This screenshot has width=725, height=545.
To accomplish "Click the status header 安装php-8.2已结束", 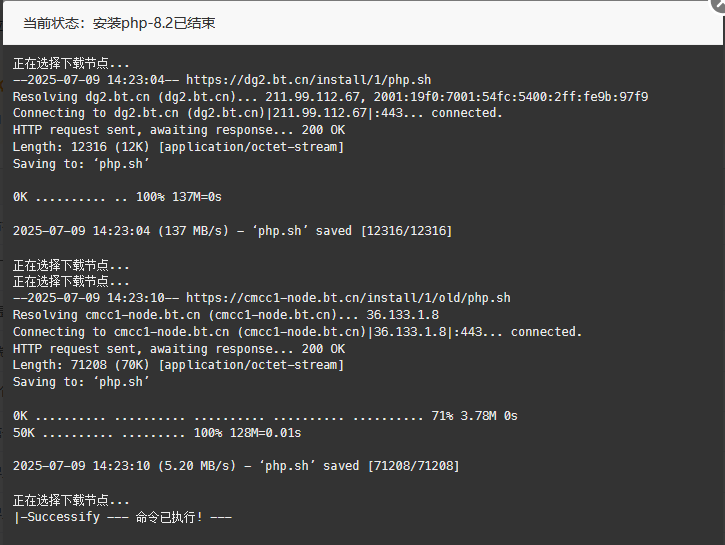I will [x=154, y=23].
